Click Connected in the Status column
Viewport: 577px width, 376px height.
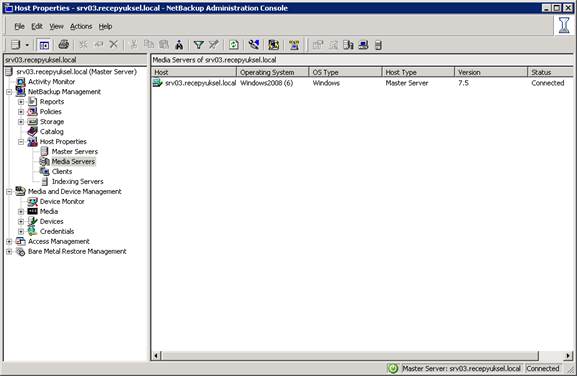pos(548,83)
